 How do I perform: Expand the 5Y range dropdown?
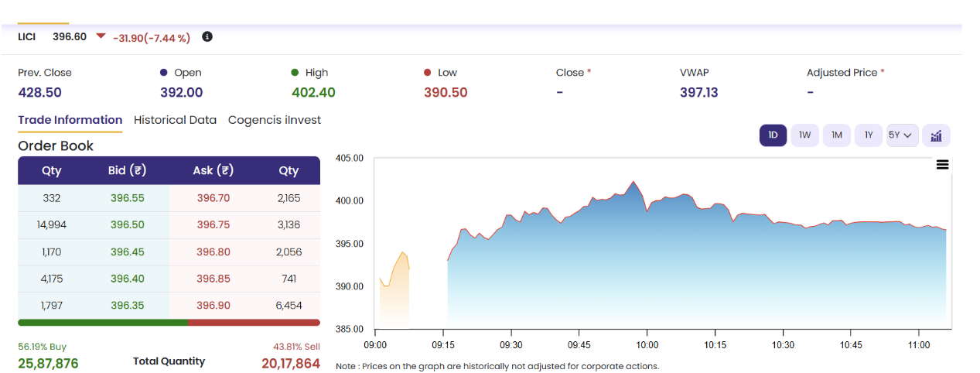[x=902, y=135]
